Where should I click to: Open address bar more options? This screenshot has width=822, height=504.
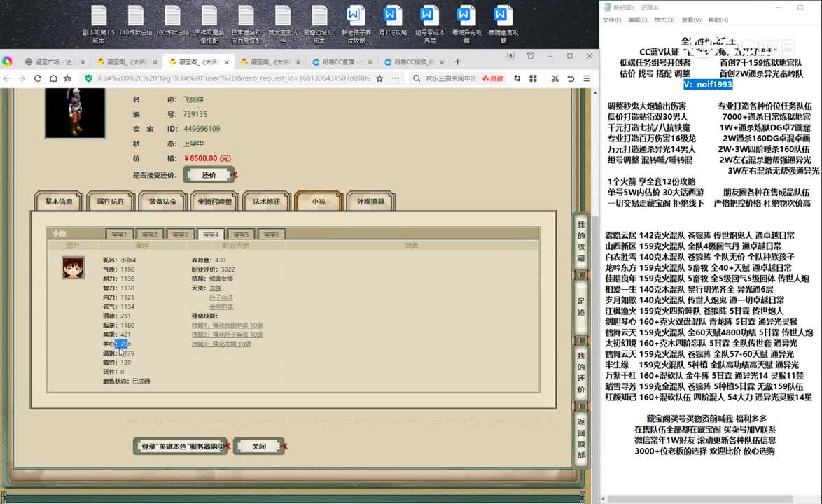[x=396, y=78]
